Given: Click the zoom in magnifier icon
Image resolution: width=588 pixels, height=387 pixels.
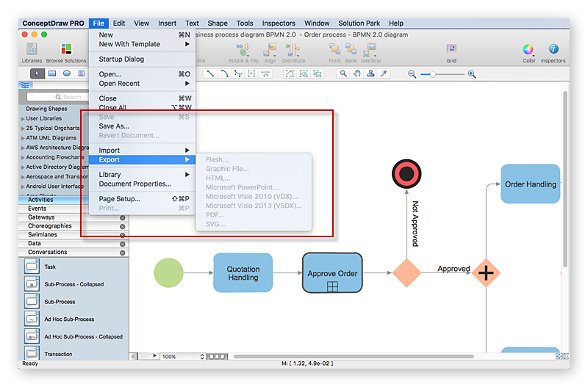Looking at the screenshot, I should click(x=472, y=74).
